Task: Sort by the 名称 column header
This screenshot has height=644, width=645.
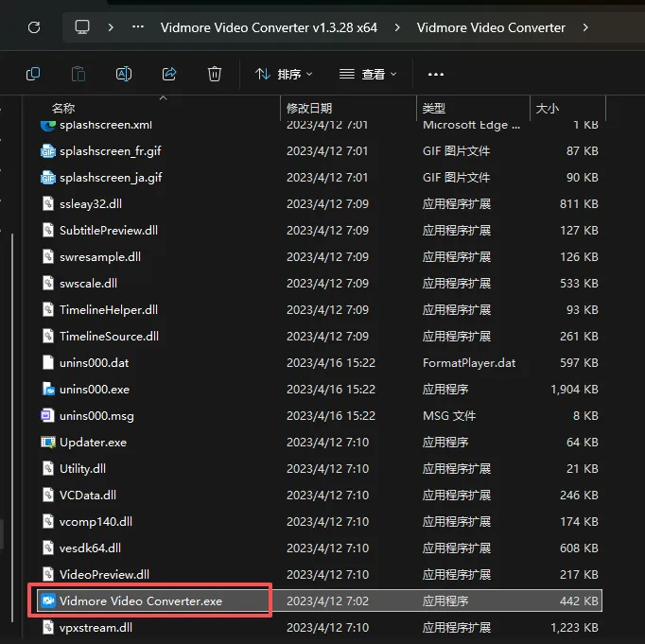Action: click(x=63, y=108)
